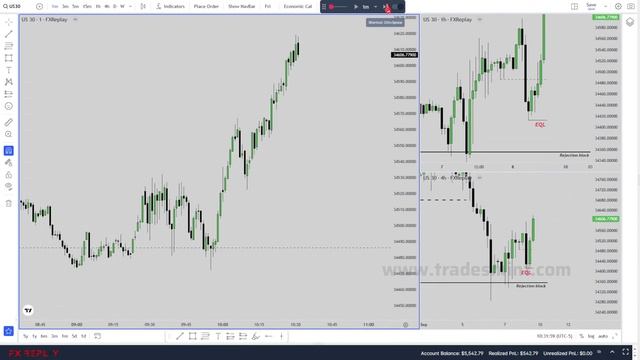Screen dimensions: 640x360
Task: Open the Fibonacci drawing tools in sidebar
Action: tap(9, 46)
